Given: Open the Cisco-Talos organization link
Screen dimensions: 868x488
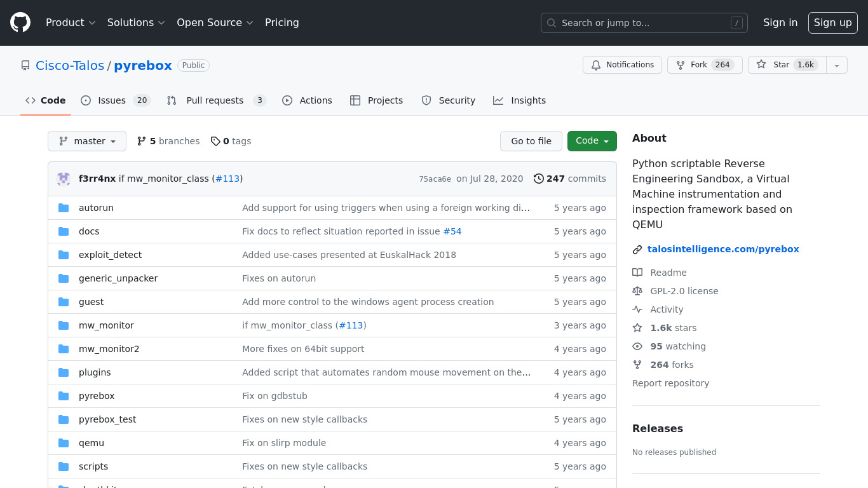Looking at the screenshot, I should 70,65.
